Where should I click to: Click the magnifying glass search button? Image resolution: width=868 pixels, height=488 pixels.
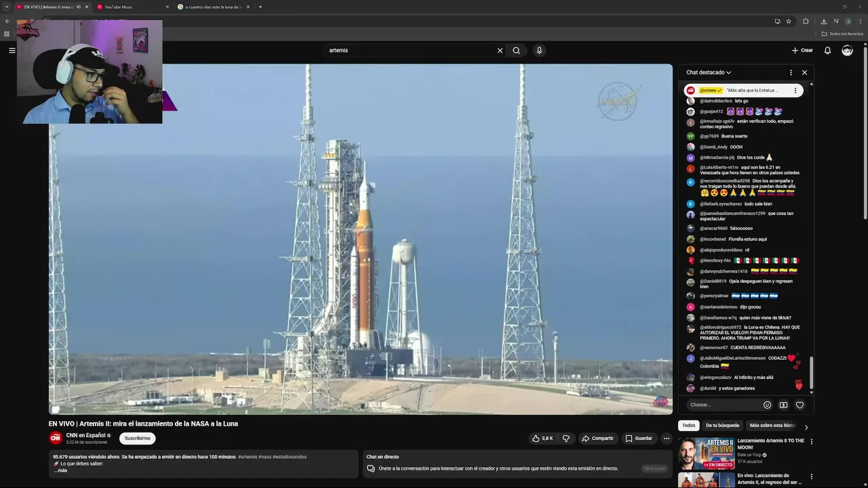[516, 50]
